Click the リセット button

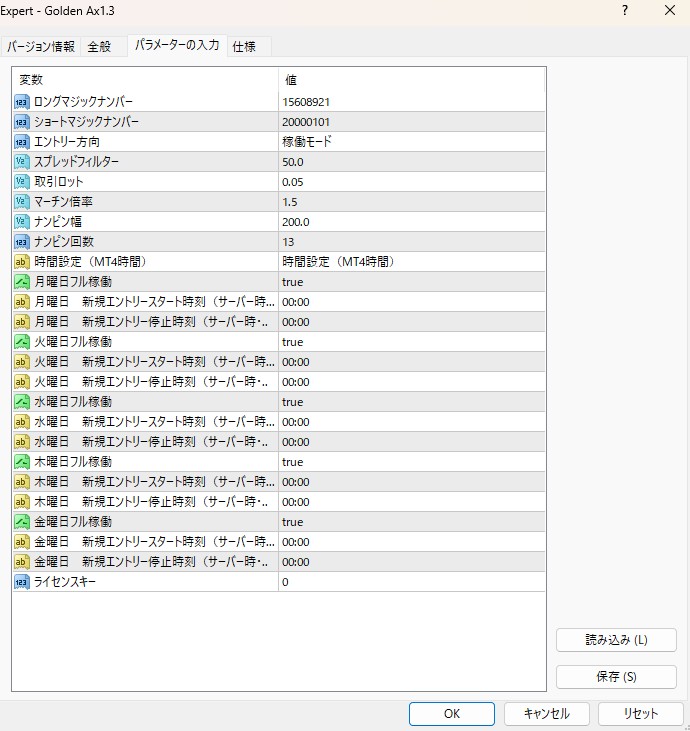point(641,714)
